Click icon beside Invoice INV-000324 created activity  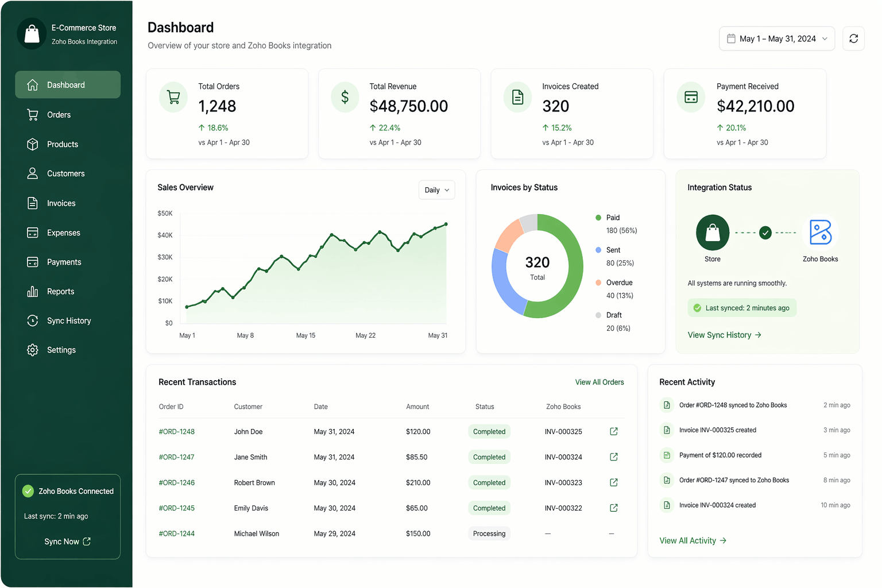point(667,505)
